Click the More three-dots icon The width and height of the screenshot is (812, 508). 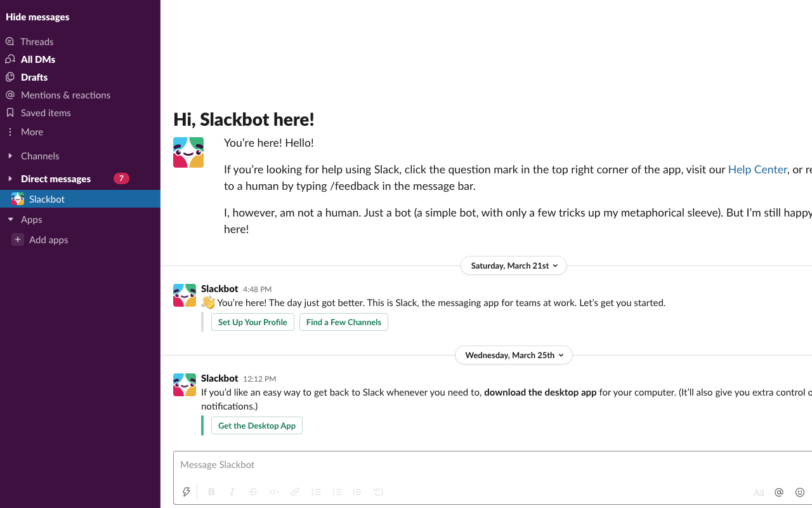pos(10,132)
